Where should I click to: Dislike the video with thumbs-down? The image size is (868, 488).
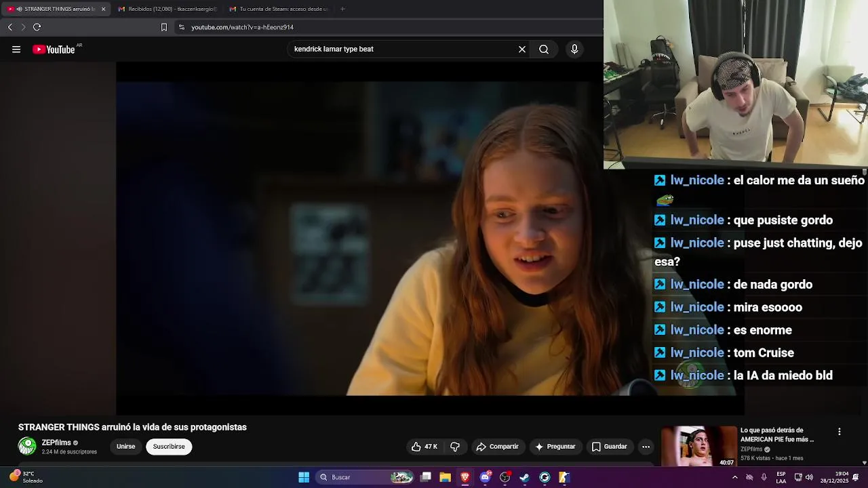coord(455,447)
